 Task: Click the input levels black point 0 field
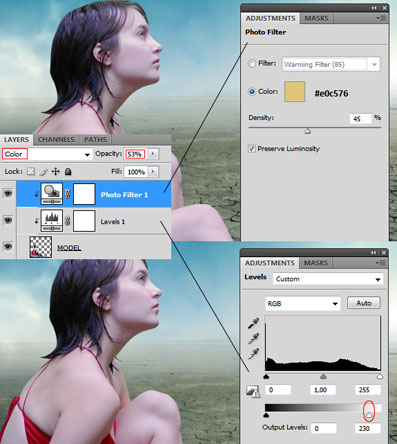coord(278,390)
